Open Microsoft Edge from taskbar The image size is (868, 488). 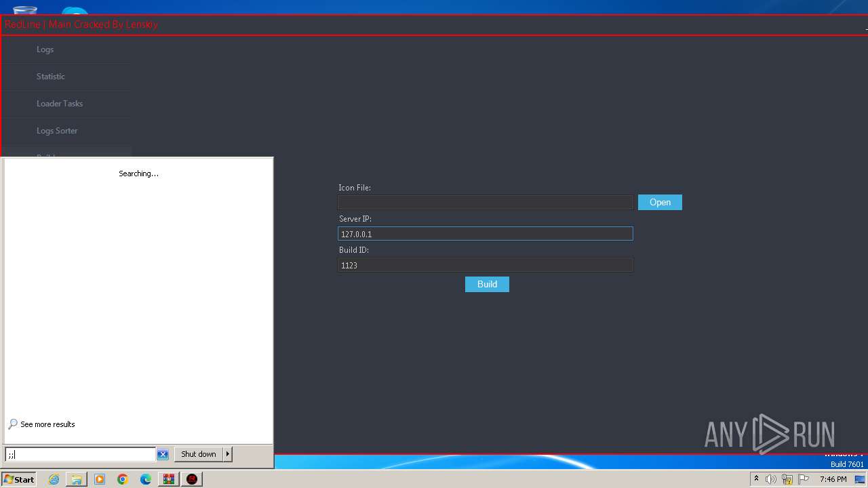point(146,479)
